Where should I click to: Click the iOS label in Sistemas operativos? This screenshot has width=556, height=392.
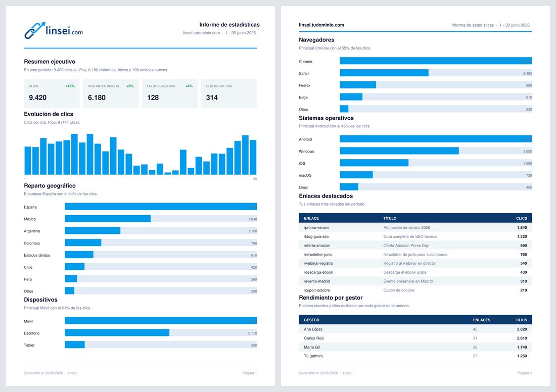(302, 163)
